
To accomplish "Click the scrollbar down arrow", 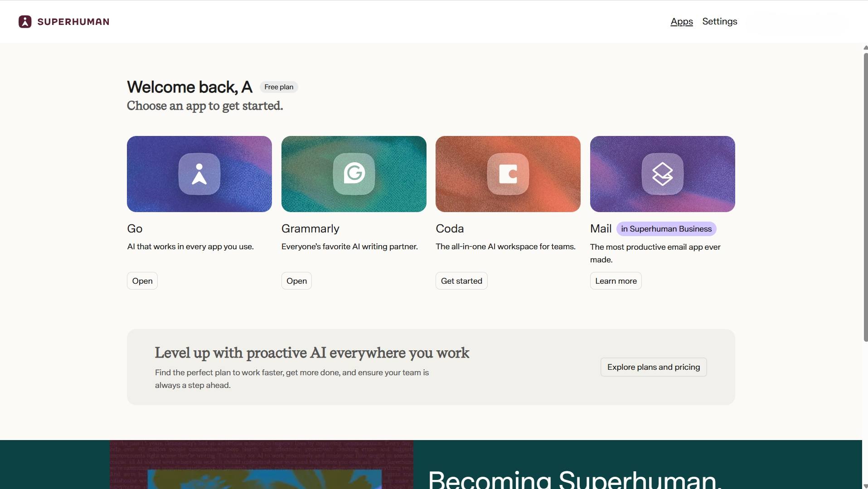I will click(865, 486).
